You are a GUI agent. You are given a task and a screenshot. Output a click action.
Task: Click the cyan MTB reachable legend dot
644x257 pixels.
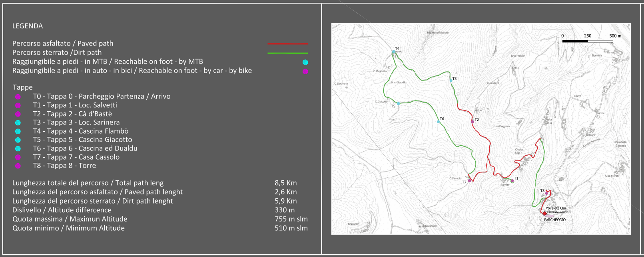[x=305, y=62]
